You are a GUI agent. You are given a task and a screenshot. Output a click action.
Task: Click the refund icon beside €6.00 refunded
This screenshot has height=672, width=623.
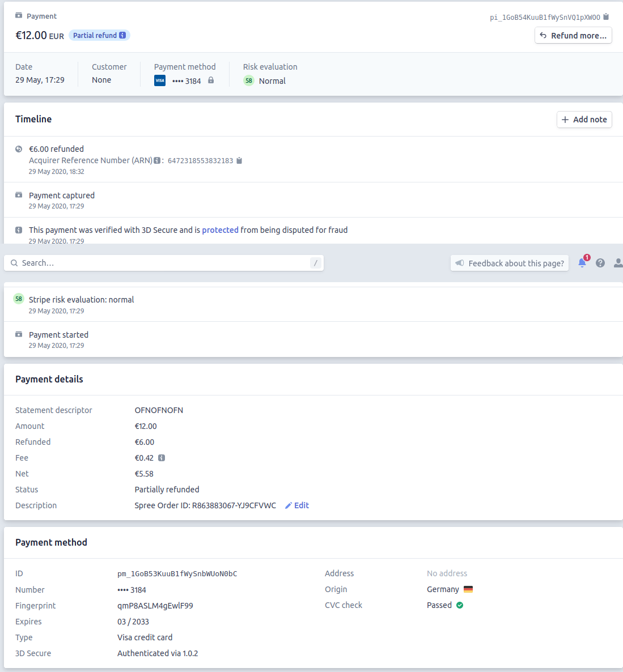(x=19, y=149)
